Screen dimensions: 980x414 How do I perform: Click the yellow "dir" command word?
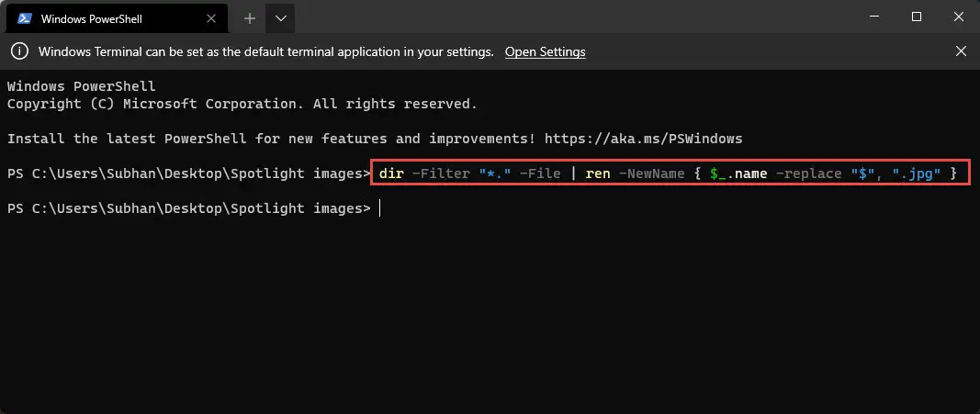pyautogui.click(x=391, y=173)
